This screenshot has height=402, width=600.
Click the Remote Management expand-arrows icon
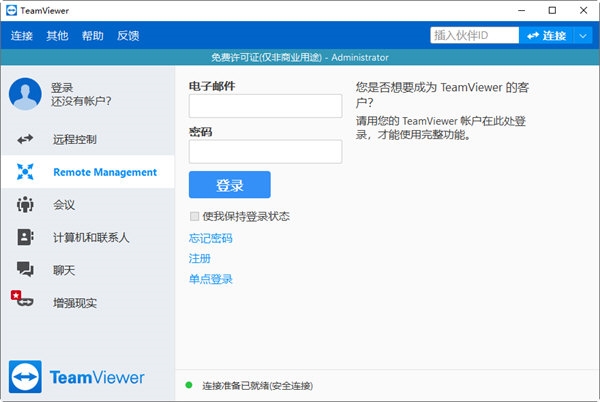point(25,172)
